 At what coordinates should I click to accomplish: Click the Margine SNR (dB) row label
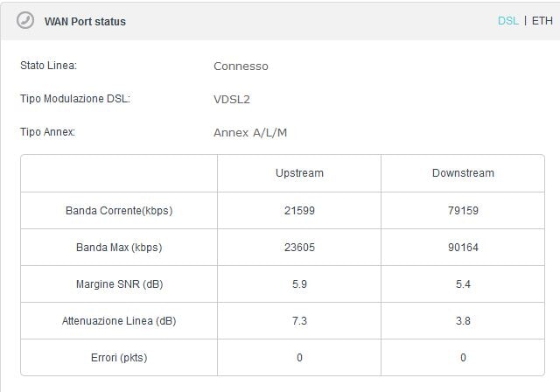point(119,284)
